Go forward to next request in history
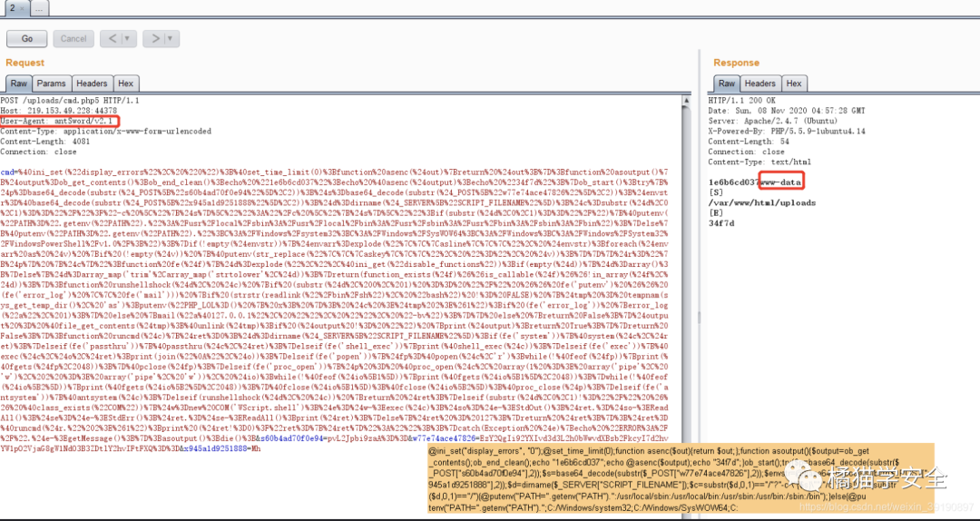The width and height of the screenshot is (980, 521). click(x=155, y=39)
